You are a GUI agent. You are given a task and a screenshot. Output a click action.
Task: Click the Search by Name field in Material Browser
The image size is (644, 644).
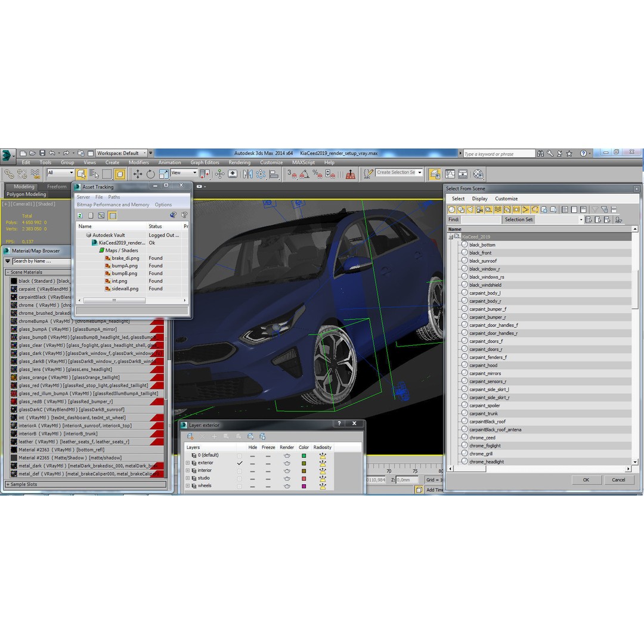tap(41, 261)
